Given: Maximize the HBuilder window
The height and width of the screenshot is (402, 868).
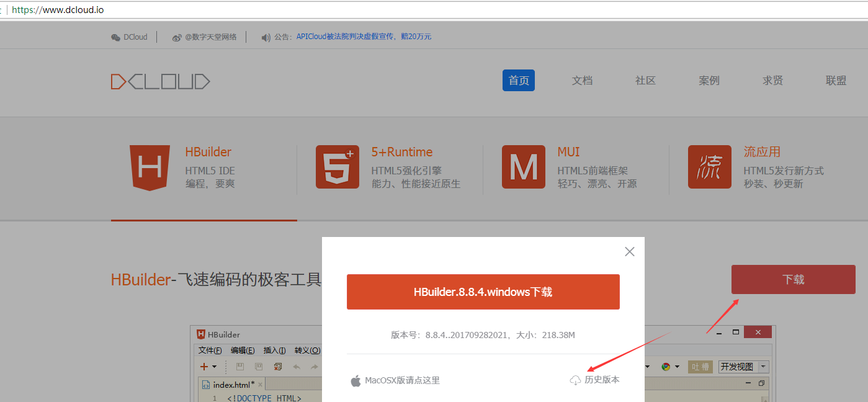Looking at the screenshot, I should [x=736, y=333].
